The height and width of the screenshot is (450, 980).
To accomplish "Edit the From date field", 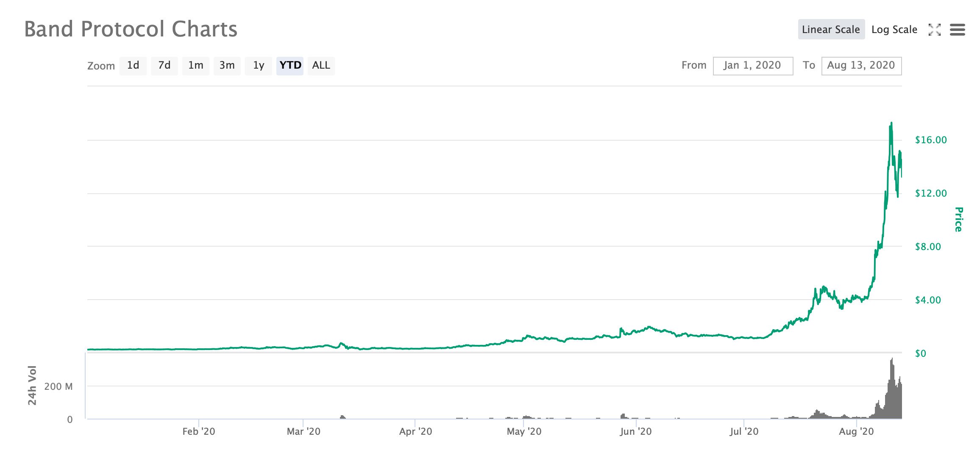I will [753, 66].
